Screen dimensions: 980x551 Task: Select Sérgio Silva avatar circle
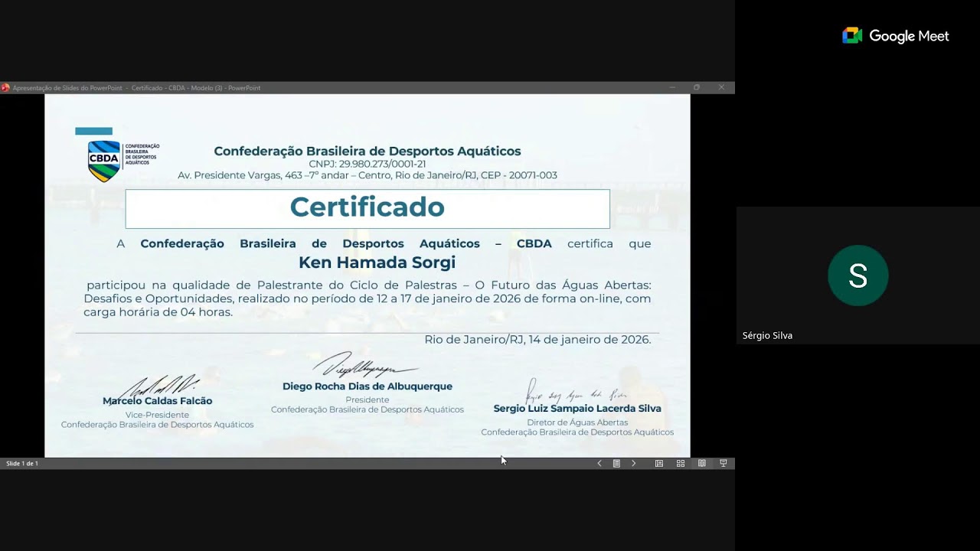857,275
